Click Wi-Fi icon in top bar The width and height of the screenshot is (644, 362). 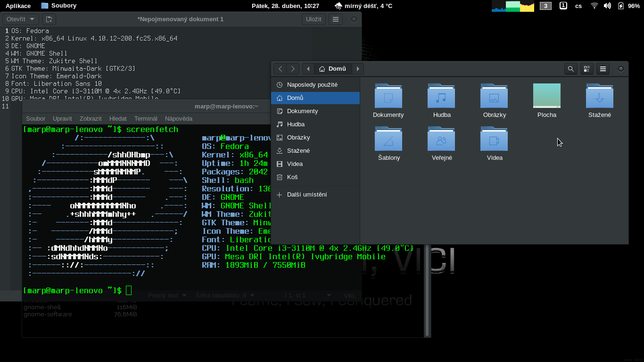[594, 6]
